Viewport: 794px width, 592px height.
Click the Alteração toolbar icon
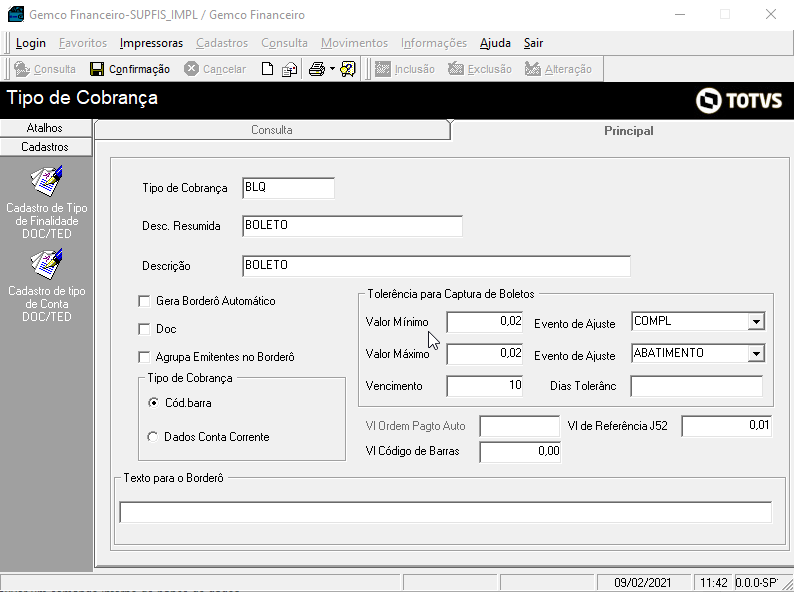tap(533, 69)
